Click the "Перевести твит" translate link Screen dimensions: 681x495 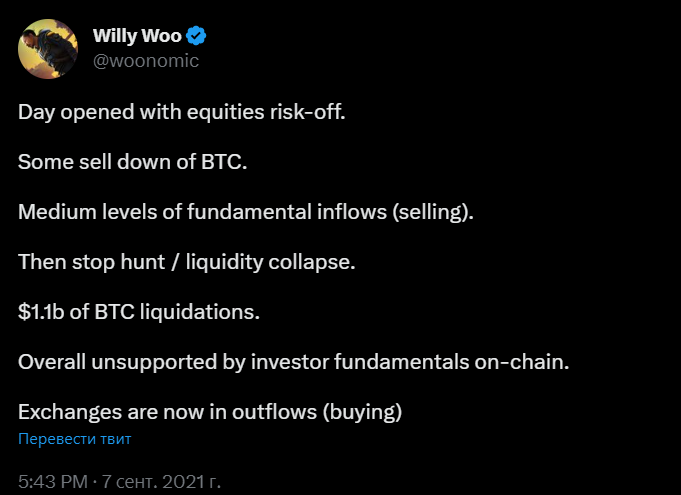[x=74, y=438]
